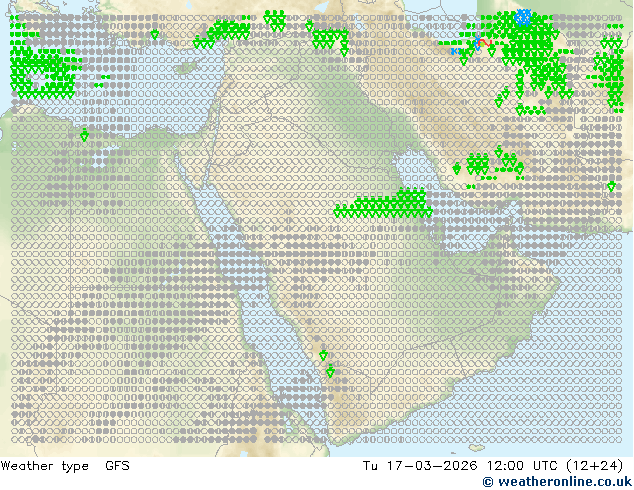Click the "GFS" model label
Viewport: 634px width, 490px height.
point(117,466)
